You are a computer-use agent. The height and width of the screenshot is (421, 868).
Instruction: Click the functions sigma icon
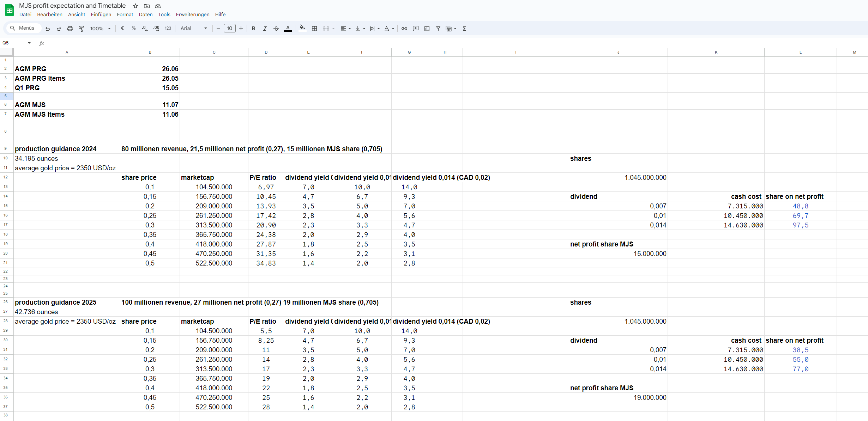click(464, 29)
